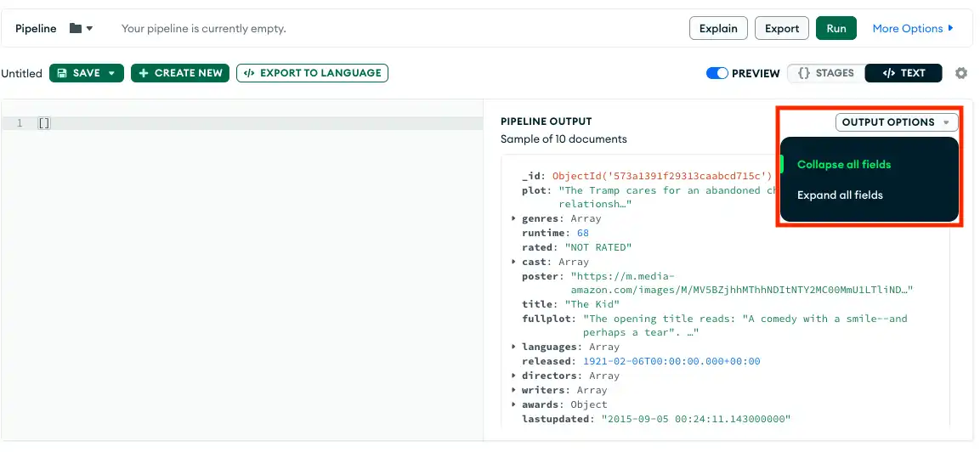Expand the awards object field
The height and width of the screenshot is (452, 980).
pos(513,404)
